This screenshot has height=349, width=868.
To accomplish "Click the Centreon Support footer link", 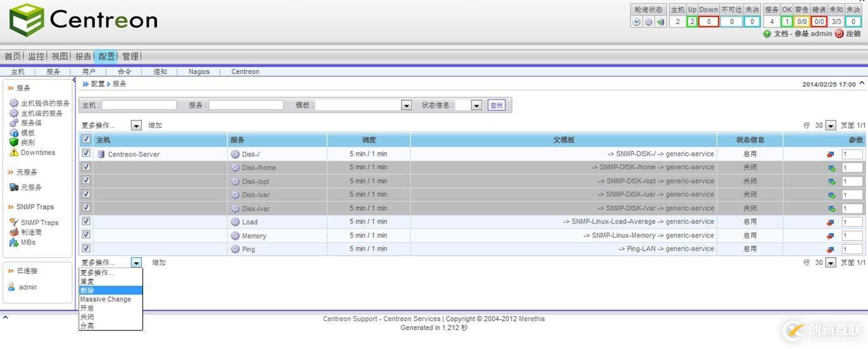I will click(351, 319).
